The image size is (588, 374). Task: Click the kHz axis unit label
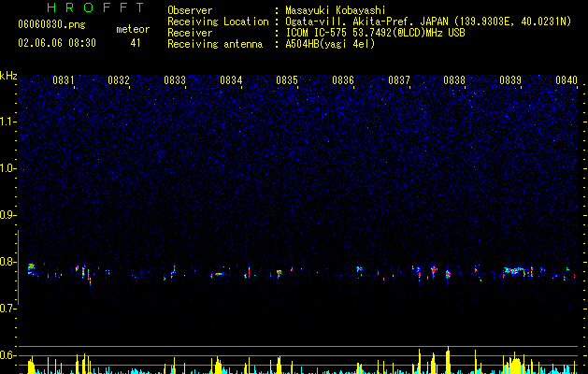tap(8, 76)
